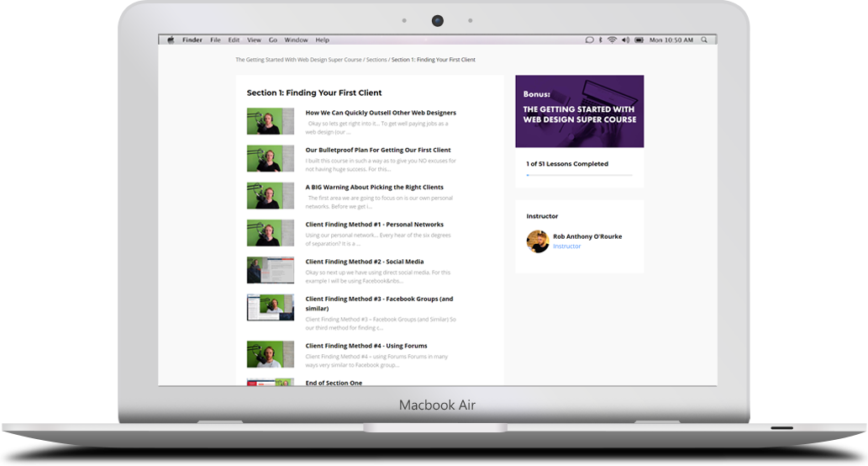The height and width of the screenshot is (466, 868).
Task: Click the battery status icon
Action: [639, 40]
